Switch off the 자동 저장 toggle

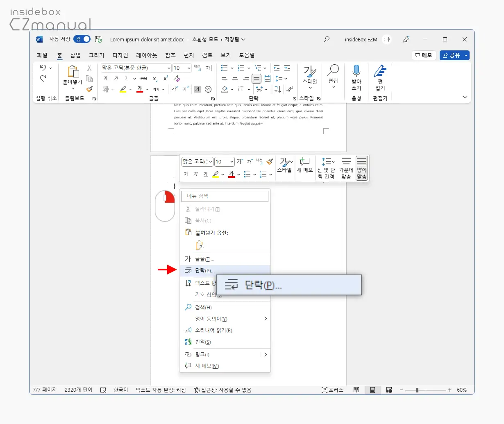pos(82,39)
